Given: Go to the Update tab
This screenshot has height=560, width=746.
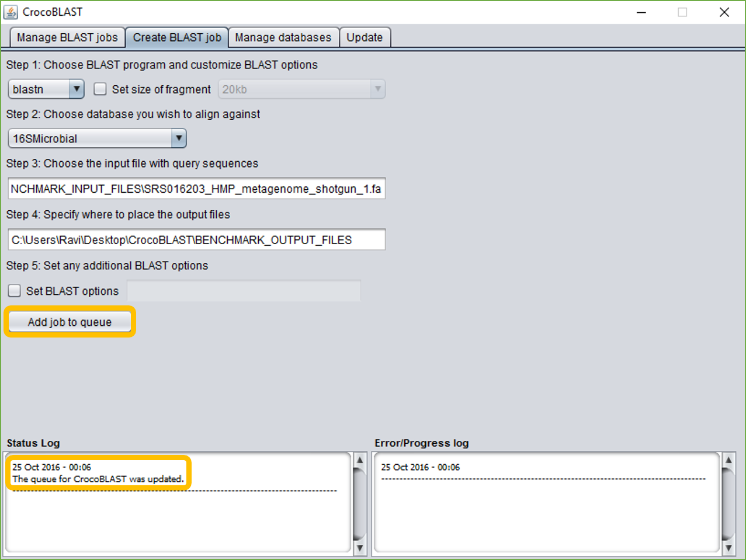Looking at the screenshot, I should pyautogui.click(x=365, y=37).
